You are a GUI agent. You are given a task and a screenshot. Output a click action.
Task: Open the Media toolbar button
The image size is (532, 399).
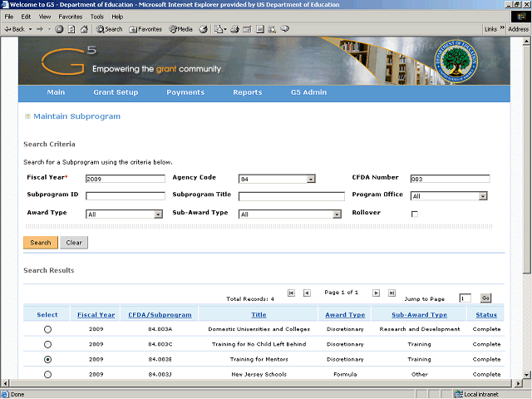point(180,29)
